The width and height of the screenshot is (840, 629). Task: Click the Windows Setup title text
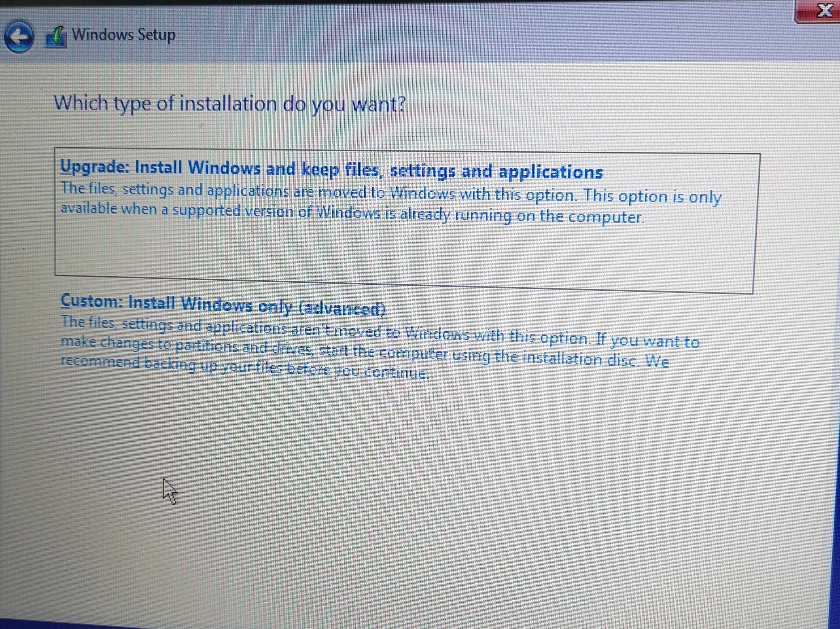123,34
